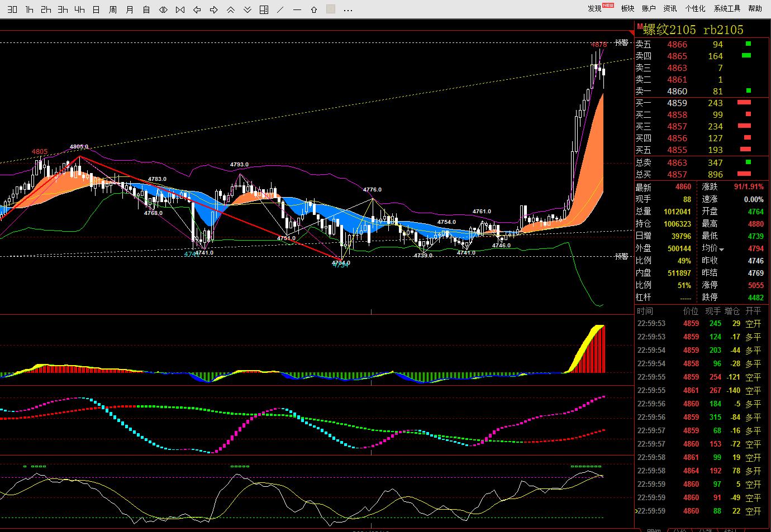Open the 系统工具 dropdown menu

[727, 8]
